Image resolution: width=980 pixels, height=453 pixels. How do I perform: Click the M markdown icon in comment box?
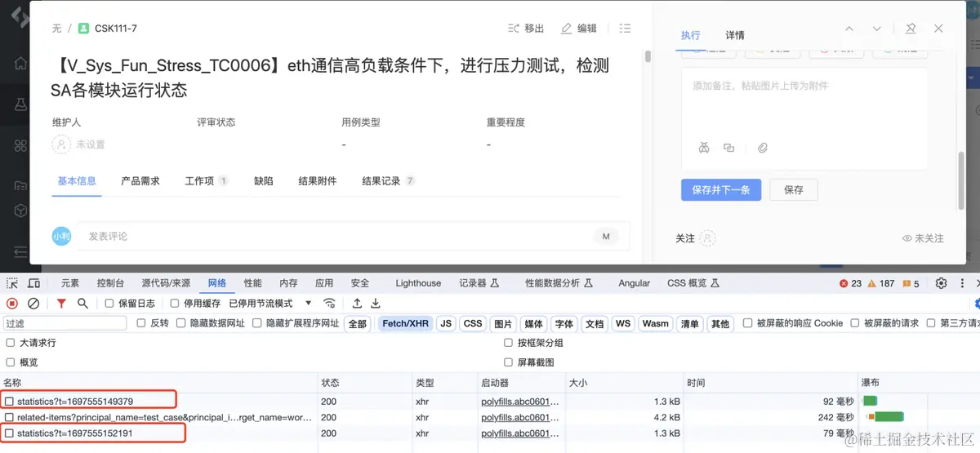[x=606, y=236]
